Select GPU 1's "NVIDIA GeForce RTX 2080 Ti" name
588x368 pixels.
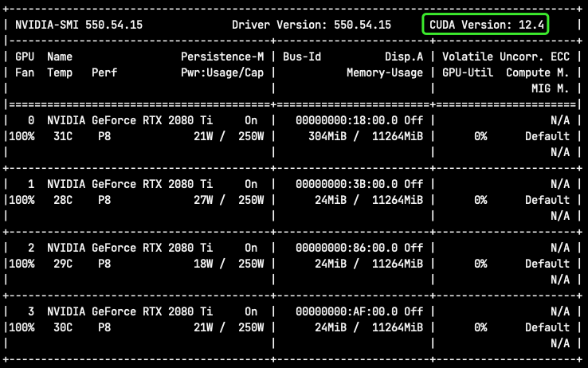point(130,184)
